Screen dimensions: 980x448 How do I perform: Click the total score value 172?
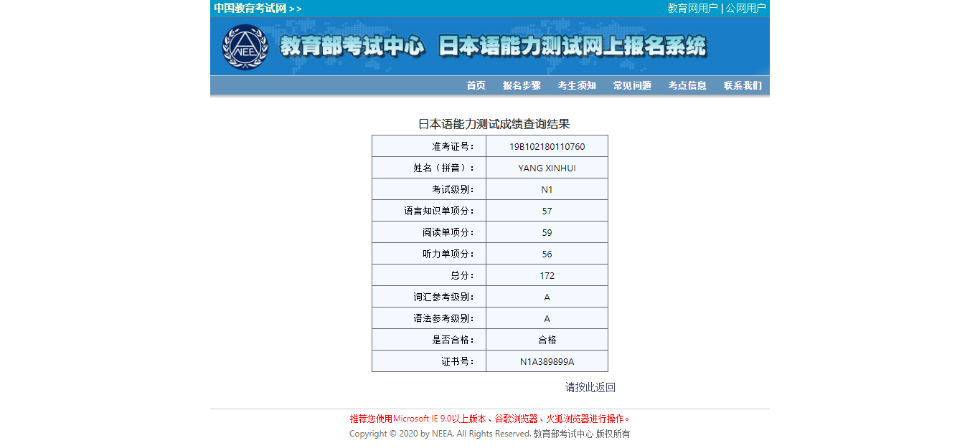coord(547,275)
